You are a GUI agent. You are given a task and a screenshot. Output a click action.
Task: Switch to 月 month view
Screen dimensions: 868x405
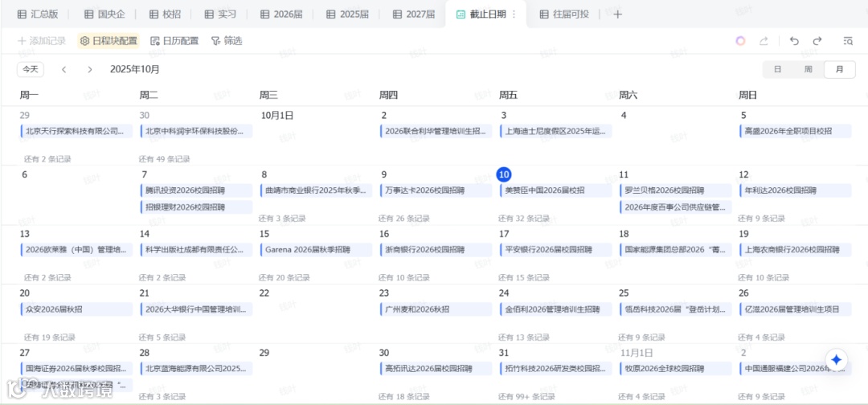coord(839,69)
